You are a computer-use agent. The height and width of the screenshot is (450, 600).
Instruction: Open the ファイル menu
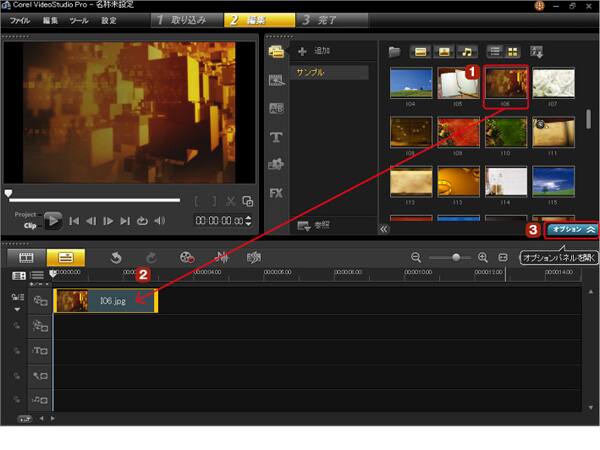(20, 20)
